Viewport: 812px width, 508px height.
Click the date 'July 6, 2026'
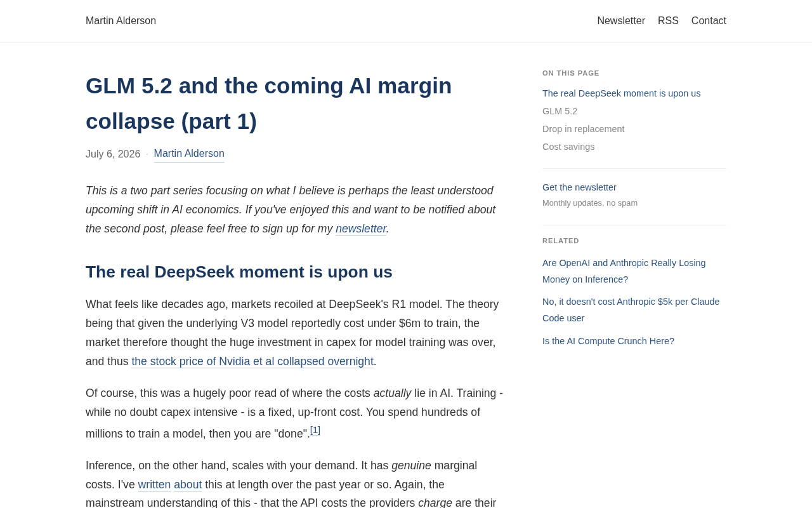pyautogui.click(x=113, y=154)
